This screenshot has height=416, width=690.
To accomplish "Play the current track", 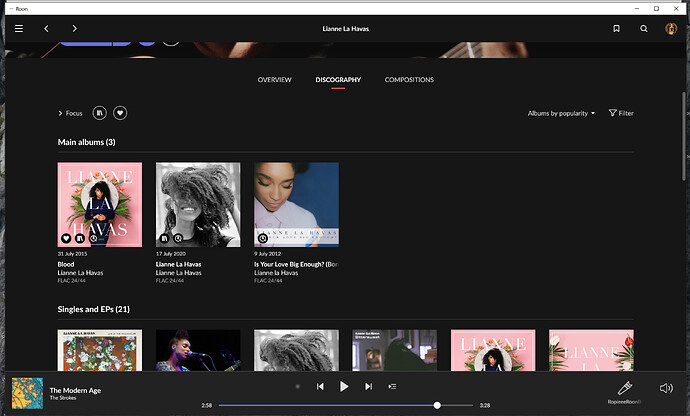I will [344, 387].
